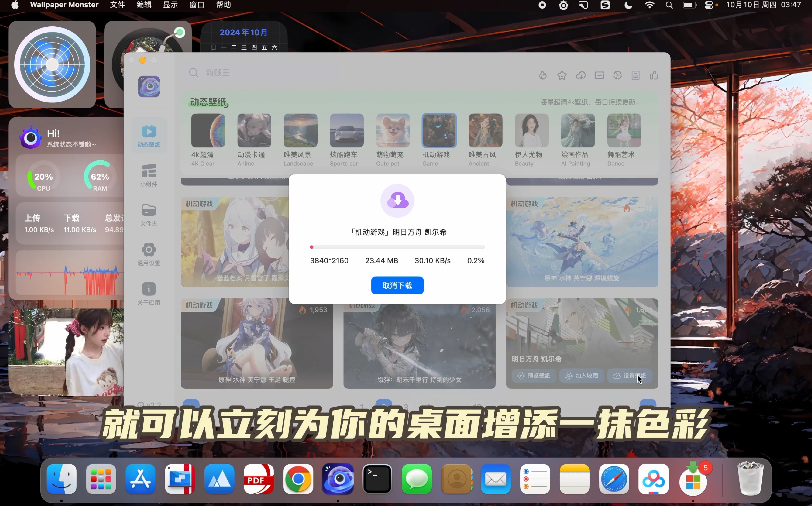This screenshot has height=506, width=812.
Task: Open the 小组件 widgets panel
Action: pyautogui.click(x=148, y=175)
